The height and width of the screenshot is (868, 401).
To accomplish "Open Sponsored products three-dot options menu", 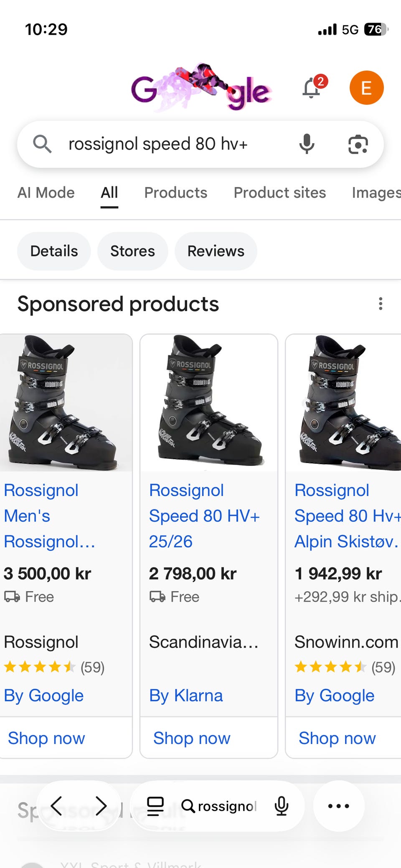I will (381, 304).
